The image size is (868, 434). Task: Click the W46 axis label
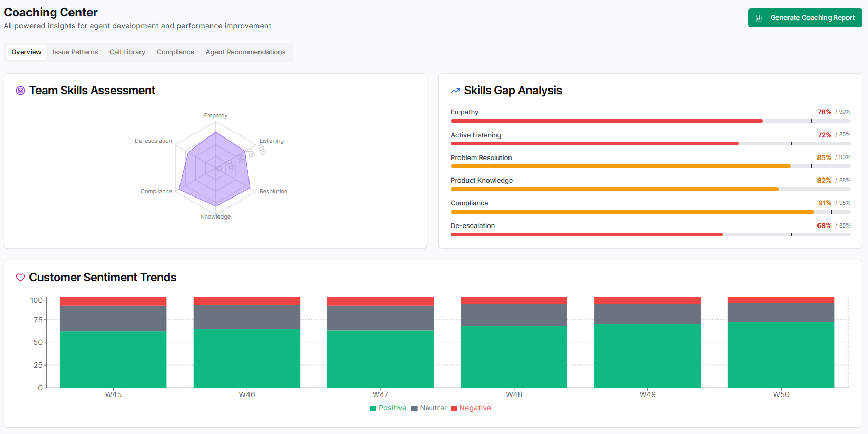point(247,394)
